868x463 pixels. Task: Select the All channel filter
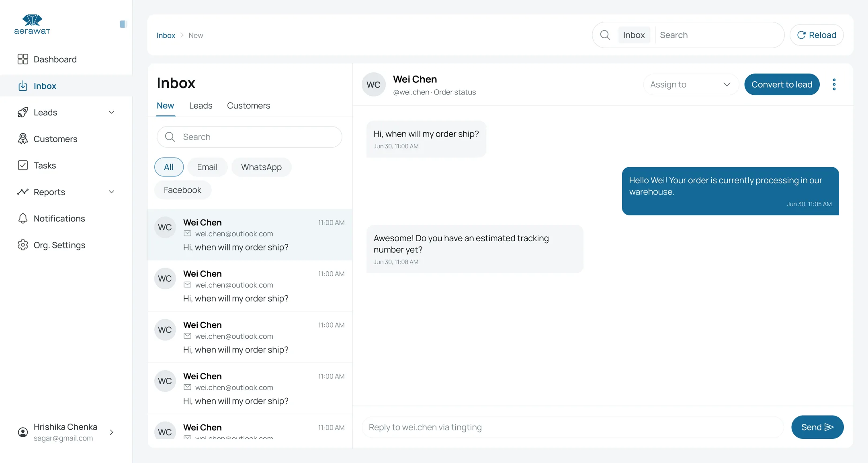(x=169, y=167)
